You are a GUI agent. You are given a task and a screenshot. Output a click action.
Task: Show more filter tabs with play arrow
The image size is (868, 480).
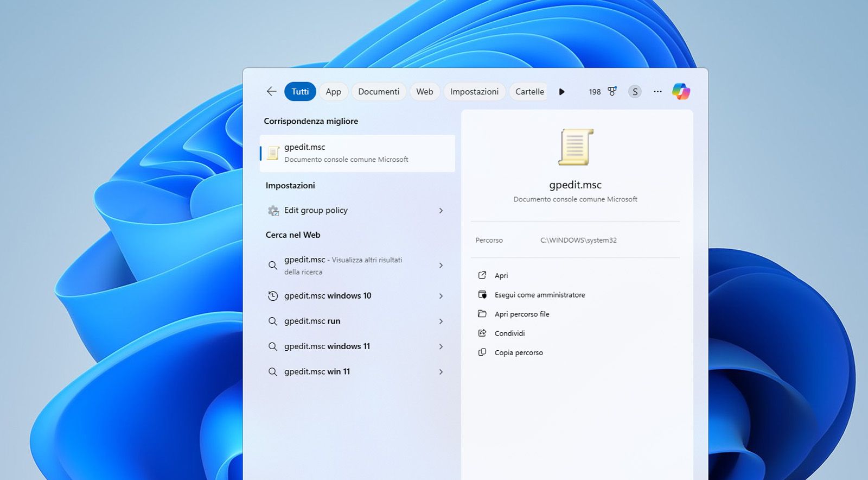coord(561,92)
